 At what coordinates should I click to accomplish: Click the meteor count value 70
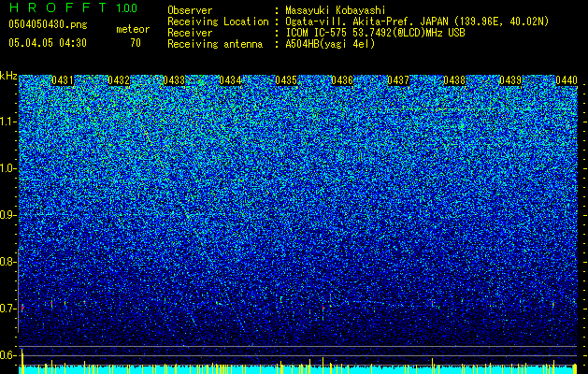coord(136,43)
